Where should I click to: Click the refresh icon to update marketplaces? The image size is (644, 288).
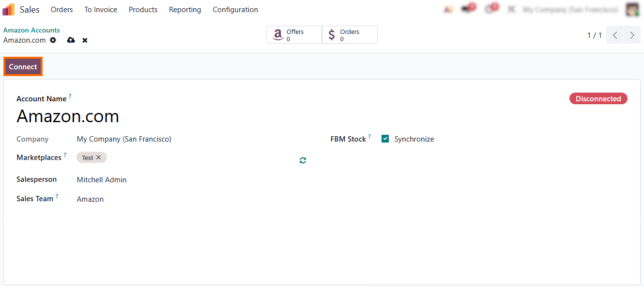coord(303,160)
